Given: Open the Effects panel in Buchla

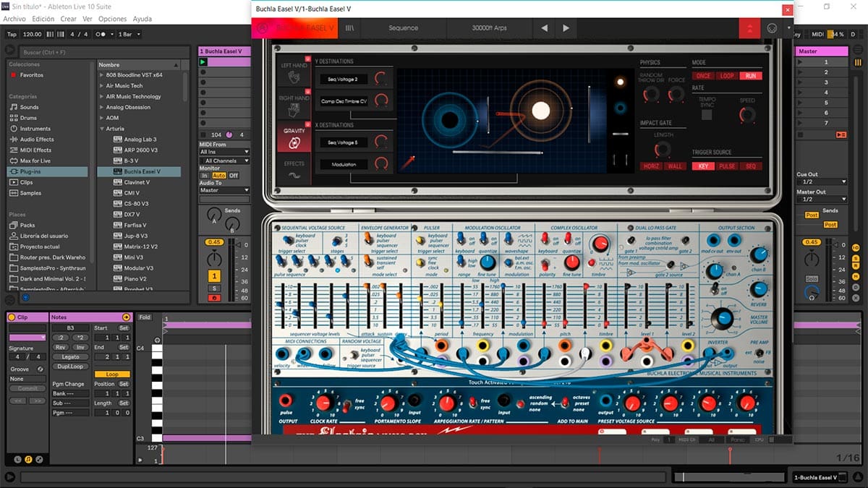Looking at the screenshot, I should click(x=294, y=168).
